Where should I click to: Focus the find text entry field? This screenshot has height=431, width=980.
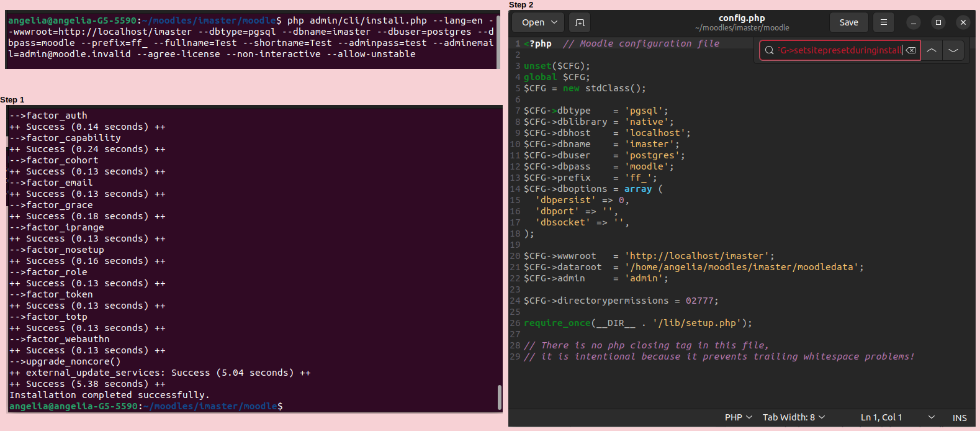(x=839, y=50)
